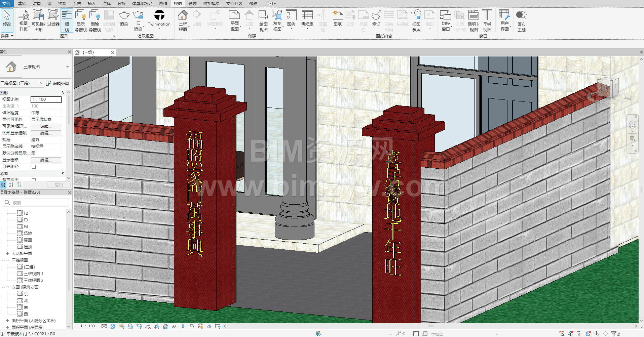Viewport: 644px width, 337px height.
Task: Click the 平铺视图 tile views icon
Action: [x=487, y=16]
